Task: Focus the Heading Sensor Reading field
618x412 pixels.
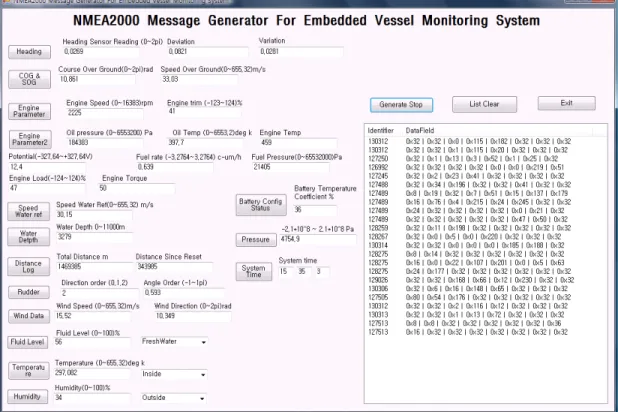Action: coord(101,52)
